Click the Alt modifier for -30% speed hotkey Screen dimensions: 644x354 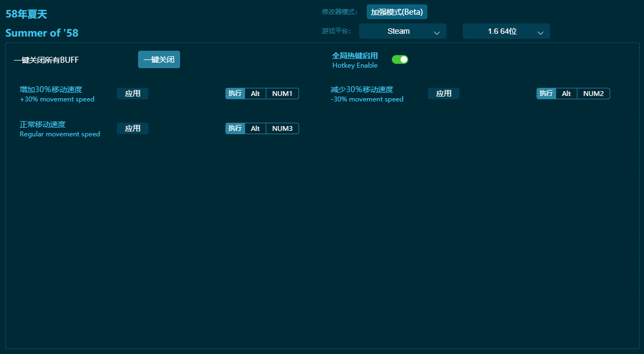point(567,94)
